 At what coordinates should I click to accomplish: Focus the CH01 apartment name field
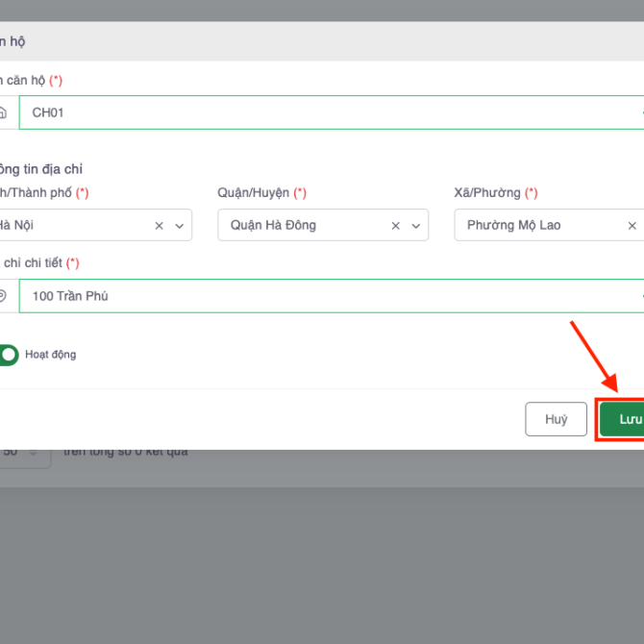coord(327,112)
